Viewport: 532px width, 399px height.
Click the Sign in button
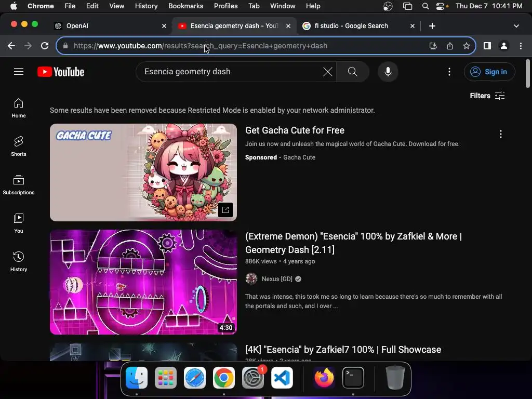489,72
